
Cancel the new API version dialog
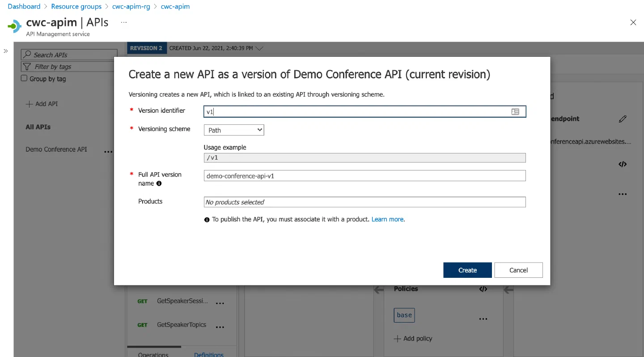(518, 270)
